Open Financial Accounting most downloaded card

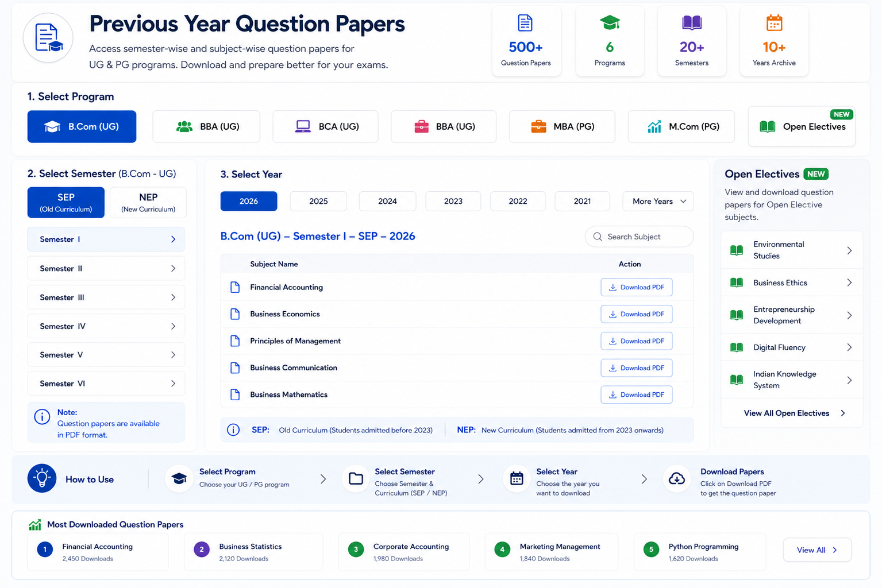click(x=98, y=552)
